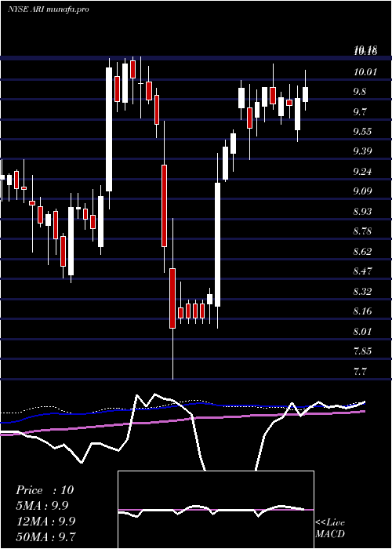Click the 12MA : 9.9 readout

[45, 521]
